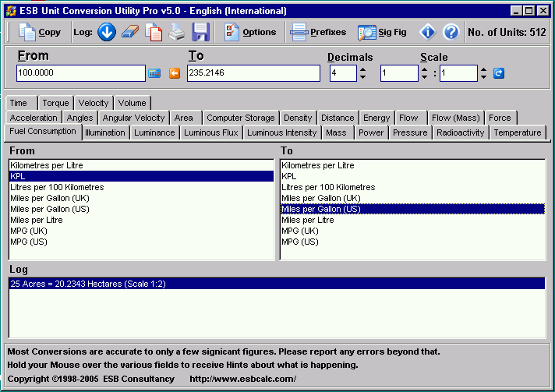Switch to the Velocity tab
The width and height of the screenshot is (555, 392).
[94, 103]
